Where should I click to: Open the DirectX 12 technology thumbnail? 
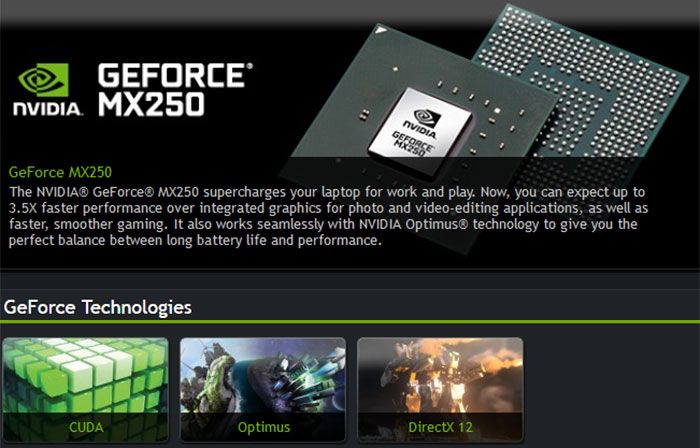440,390
